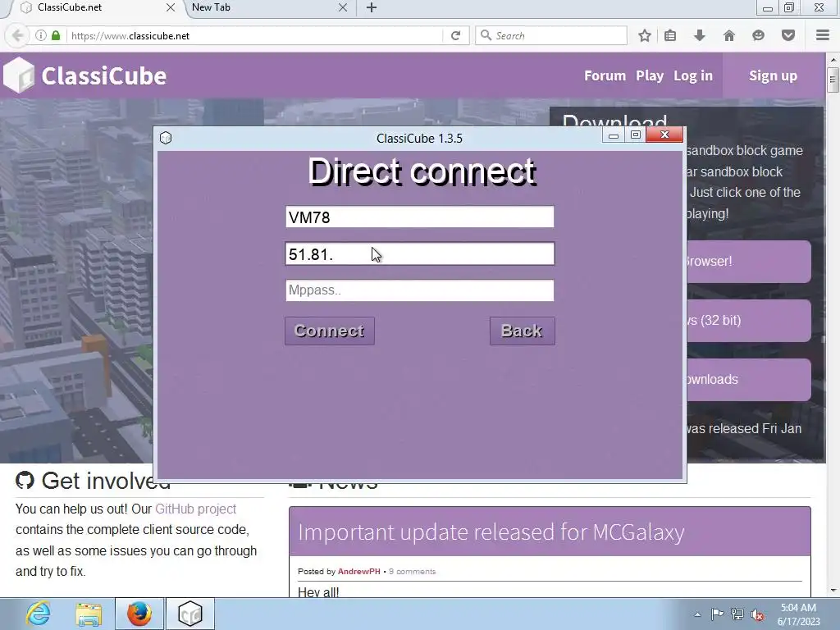This screenshot has height=630, width=840.
Task: Click the Sign up button
Action: [773, 75]
